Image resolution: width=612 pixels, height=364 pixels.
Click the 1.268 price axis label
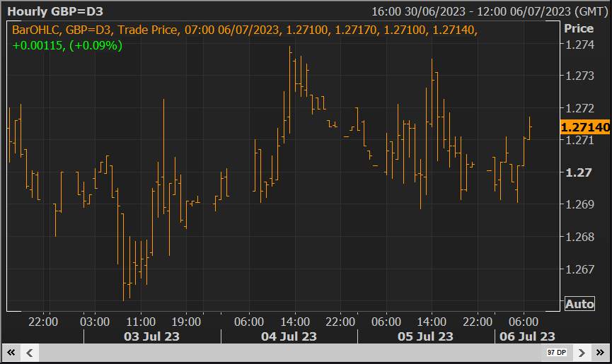point(579,237)
